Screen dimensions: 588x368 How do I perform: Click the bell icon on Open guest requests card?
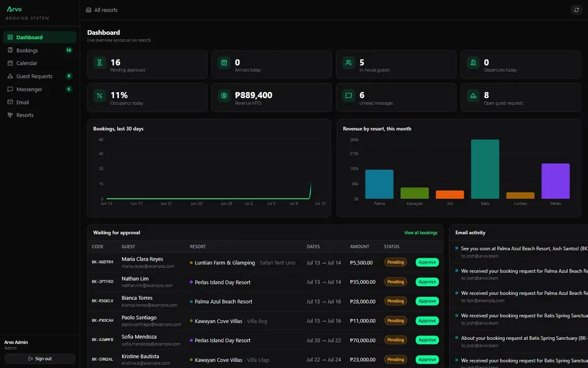point(473,96)
